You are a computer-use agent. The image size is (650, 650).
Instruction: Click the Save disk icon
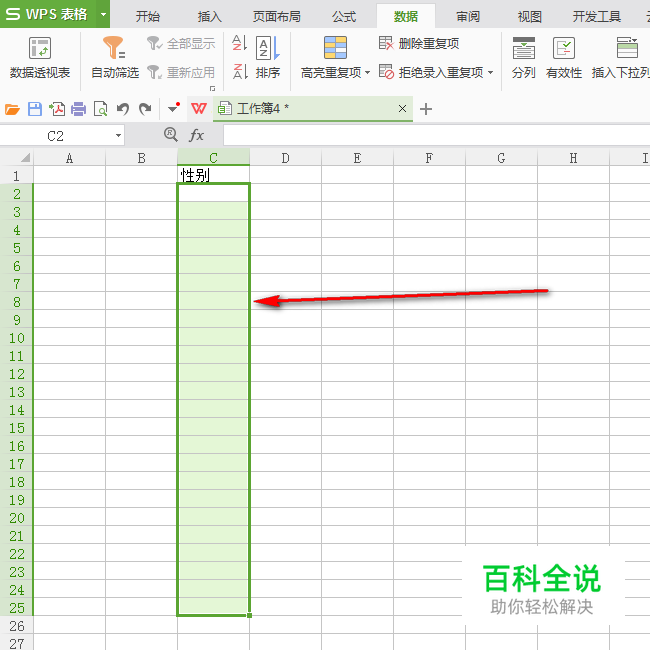(x=35, y=109)
